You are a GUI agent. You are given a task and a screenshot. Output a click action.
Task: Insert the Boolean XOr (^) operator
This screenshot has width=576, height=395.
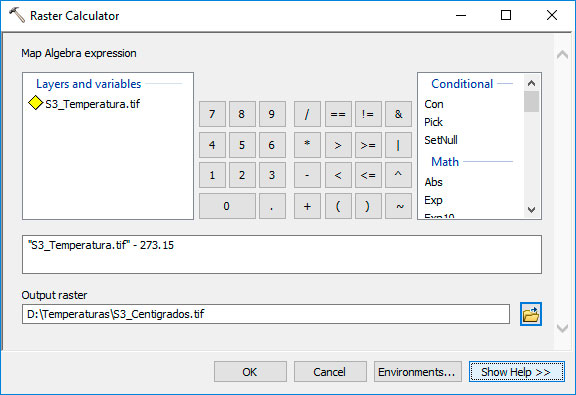point(398,175)
